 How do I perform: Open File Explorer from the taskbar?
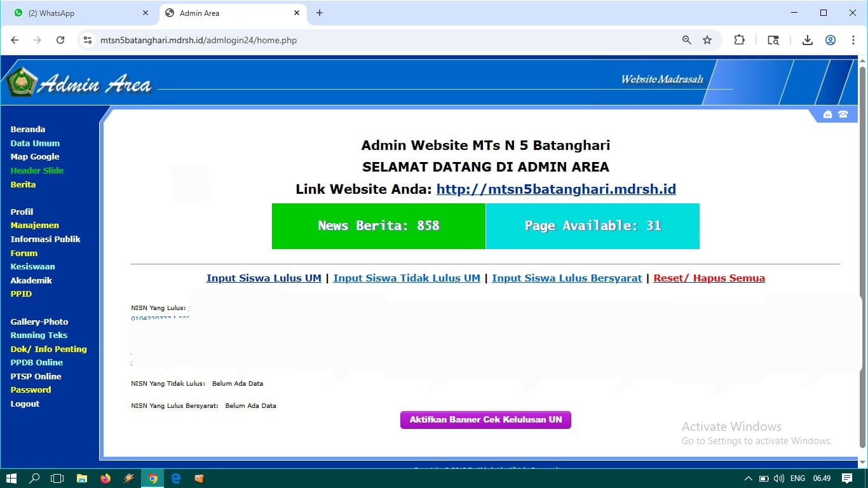pyautogui.click(x=82, y=478)
